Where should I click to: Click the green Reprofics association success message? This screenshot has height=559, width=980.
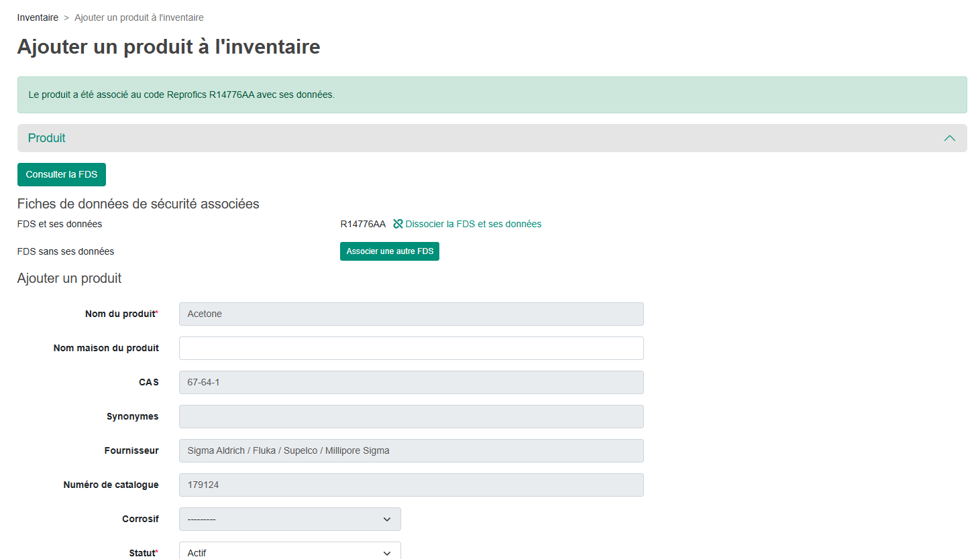tap(492, 95)
